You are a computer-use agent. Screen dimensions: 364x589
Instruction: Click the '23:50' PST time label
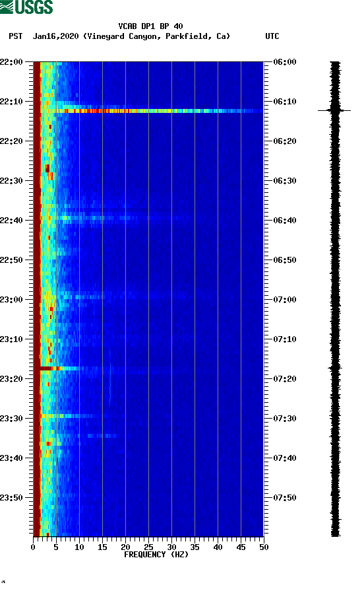tap(11, 498)
